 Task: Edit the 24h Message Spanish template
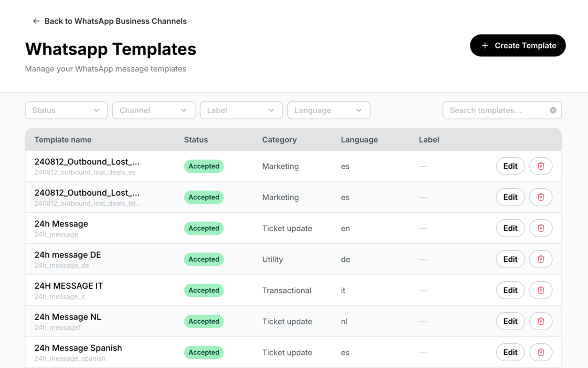510,352
